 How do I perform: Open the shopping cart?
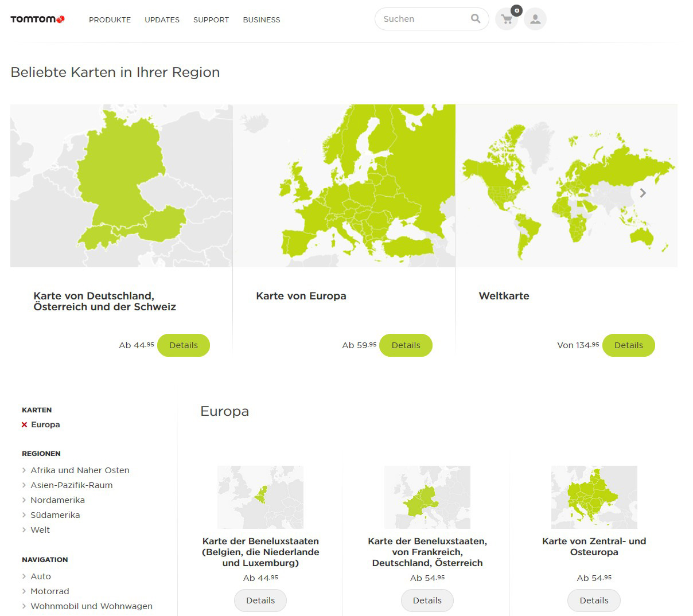tap(507, 20)
